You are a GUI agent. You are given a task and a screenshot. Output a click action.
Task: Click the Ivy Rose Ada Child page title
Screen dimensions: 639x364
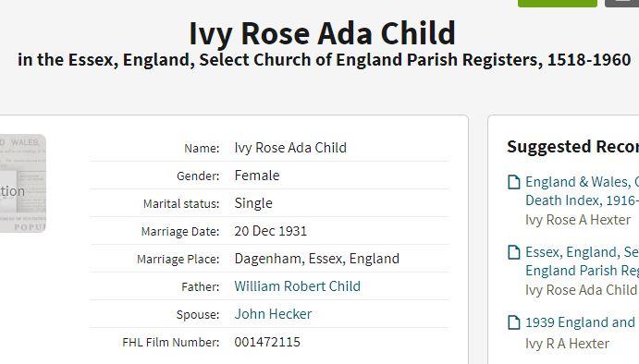pyautogui.click(x=322, y=33)
